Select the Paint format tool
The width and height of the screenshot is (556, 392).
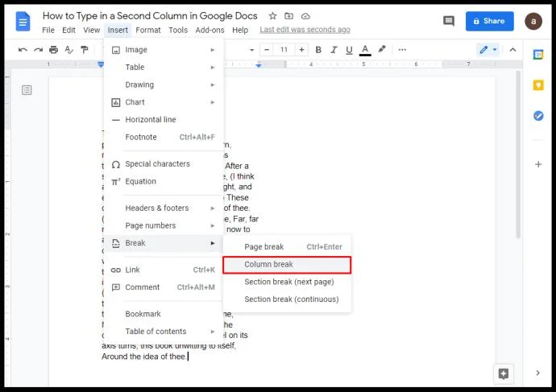[85, 50]
